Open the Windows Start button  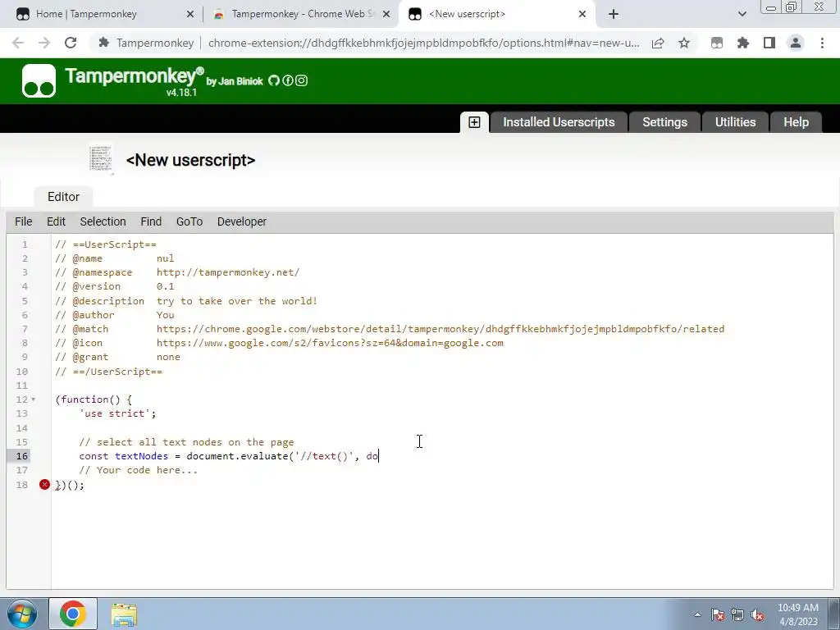21,614
